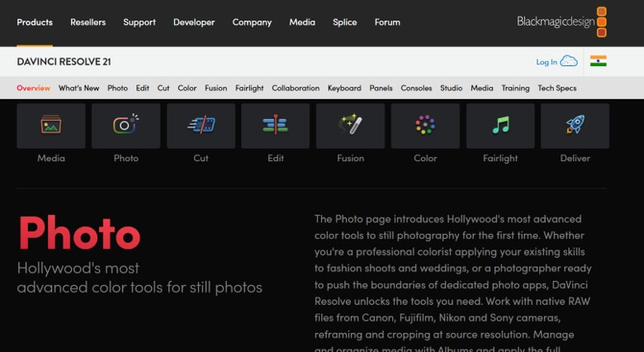Viewport: 644px width, 352px height.
Task: Change region via the India flag
Action: [x=599, y=61]
